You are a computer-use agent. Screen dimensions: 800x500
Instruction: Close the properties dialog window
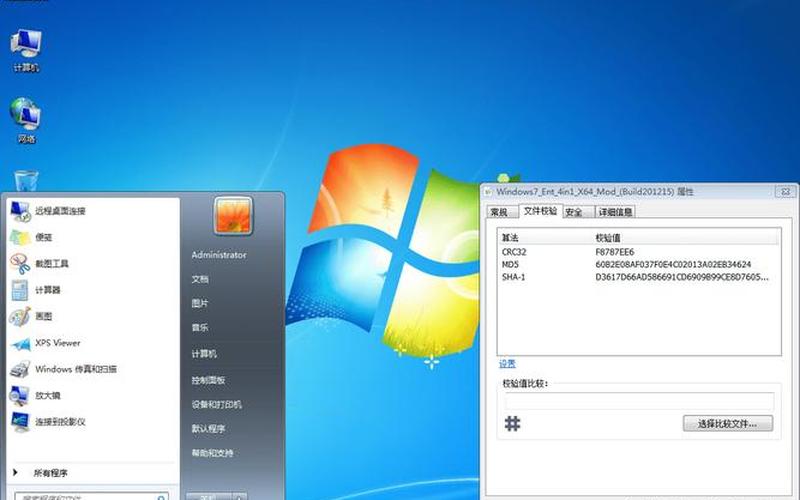point(786,192)
